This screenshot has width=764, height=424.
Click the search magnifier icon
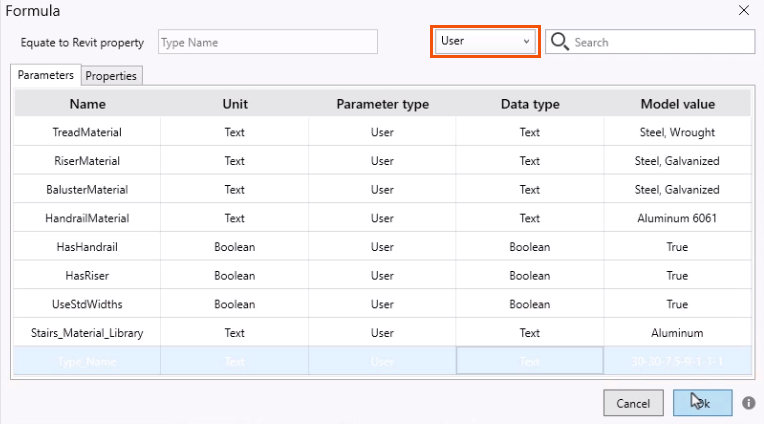coord(560,42)
